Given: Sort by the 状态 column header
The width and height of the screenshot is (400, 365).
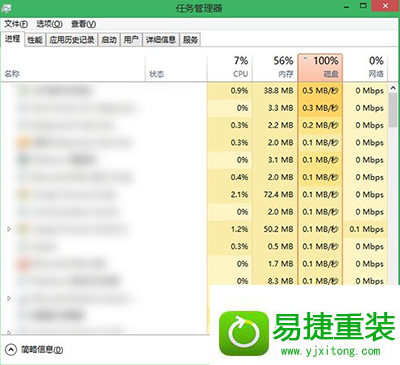Looking at the screenshot, I should (x=176, y=68).
